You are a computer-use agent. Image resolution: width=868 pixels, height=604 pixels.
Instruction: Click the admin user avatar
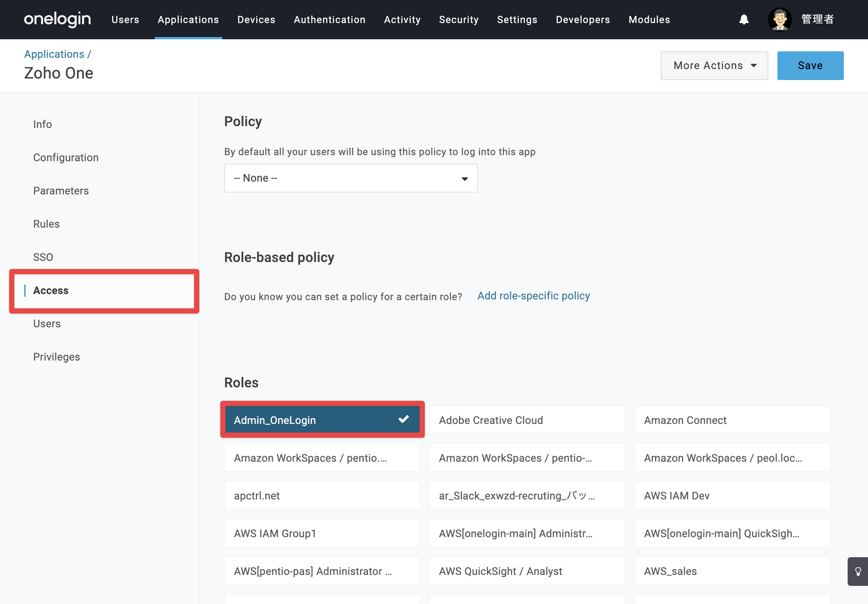(x=780, y=19)
